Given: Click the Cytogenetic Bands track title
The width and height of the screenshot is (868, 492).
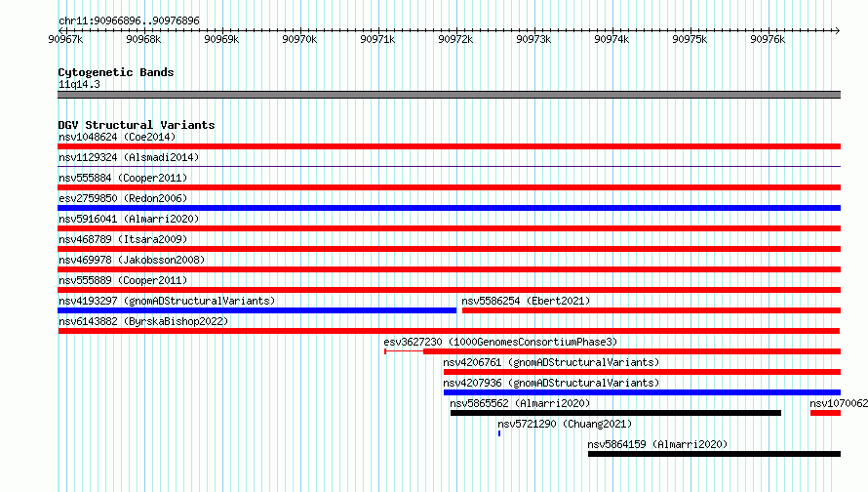Looking at the screenshot, I should (x=116, y=72).
